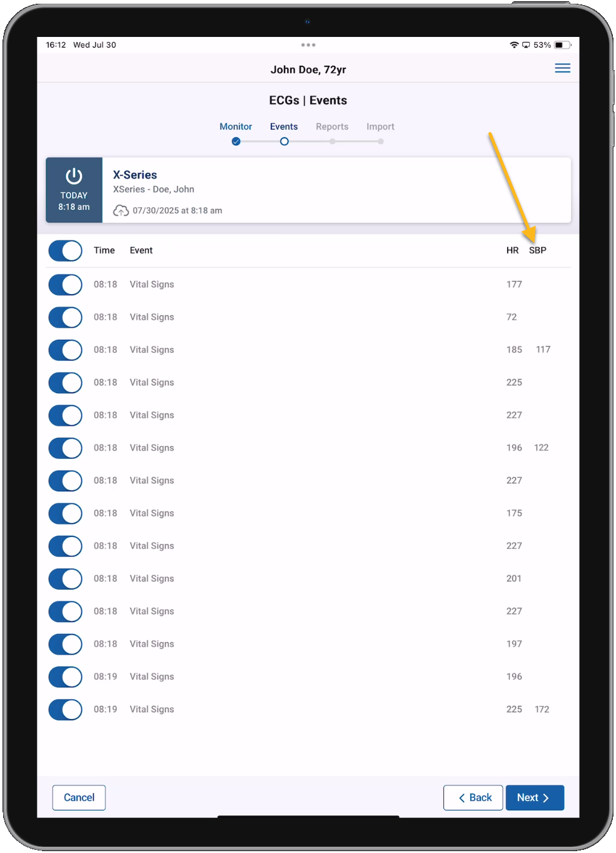Click the HR value 201
The image size is (616, 853).
(514, 578)
